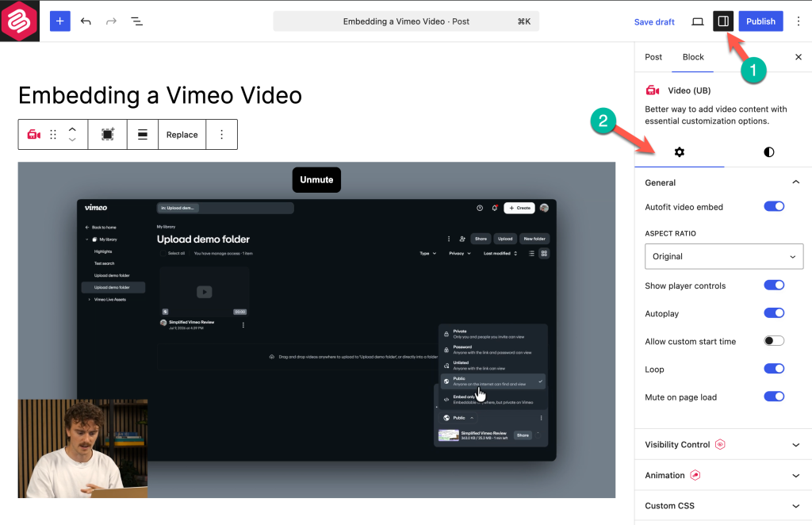Click the video play thumbnail in Vimeo folder
The height and width of the screenshot is (525, 812).
pyautogui.click(x=205, y=292)
